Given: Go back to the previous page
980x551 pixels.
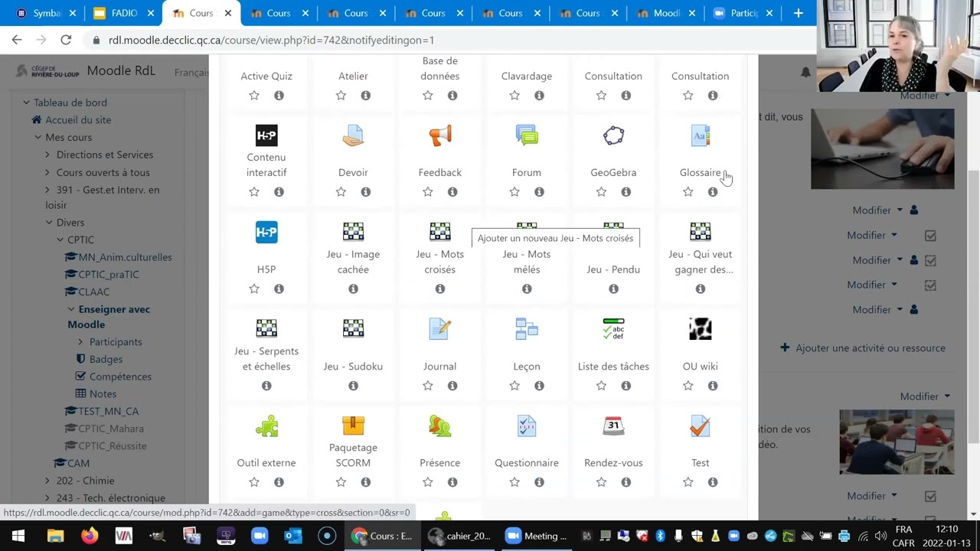Looking at the screenshot, I should (x=17, y=40).
